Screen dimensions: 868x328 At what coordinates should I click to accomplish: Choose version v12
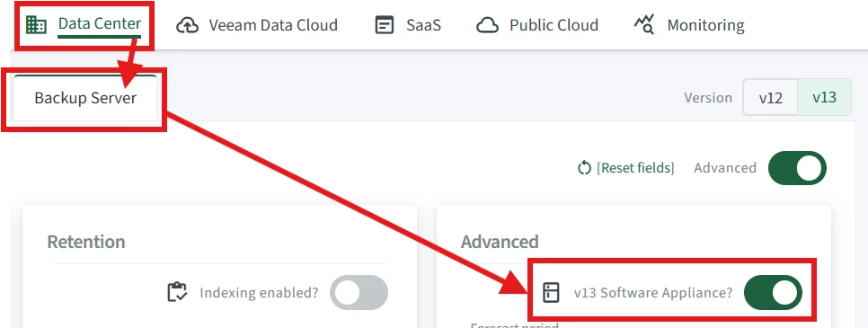click(x=771, y=98)
